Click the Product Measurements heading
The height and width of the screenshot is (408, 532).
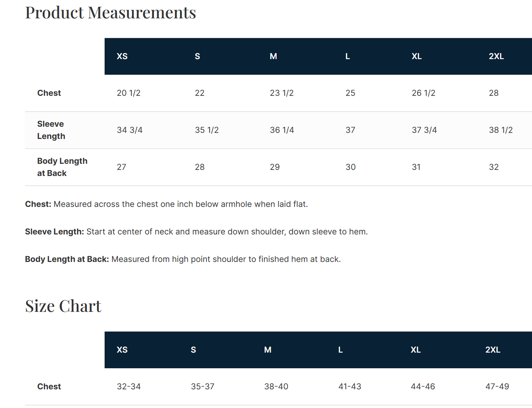(110, 13)
